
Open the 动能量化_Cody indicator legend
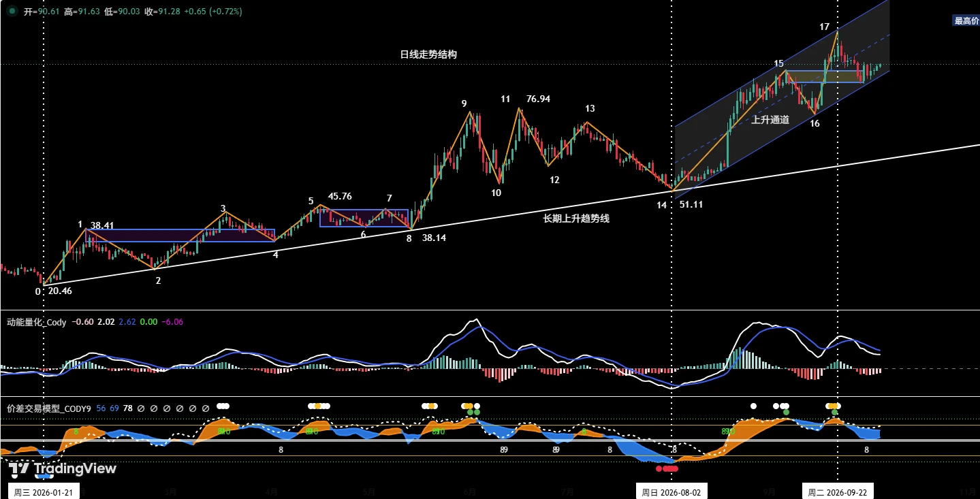[36, 322]
